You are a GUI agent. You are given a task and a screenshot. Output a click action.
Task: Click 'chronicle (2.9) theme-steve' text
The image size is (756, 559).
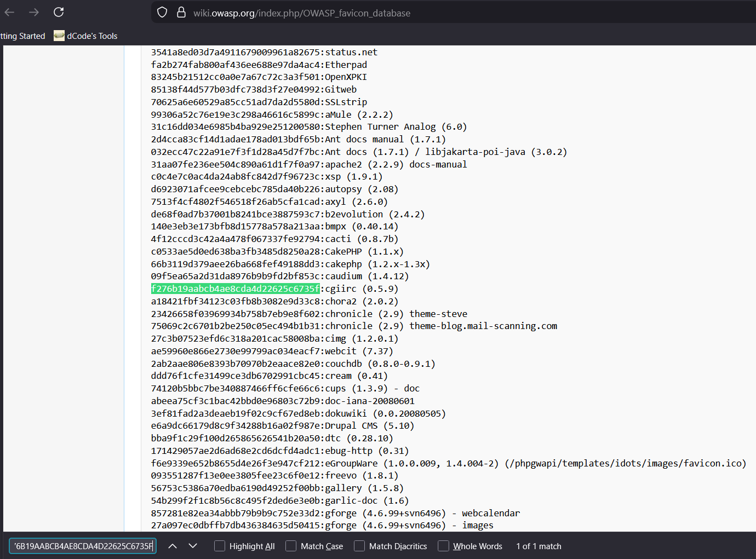tap(396, 314)
